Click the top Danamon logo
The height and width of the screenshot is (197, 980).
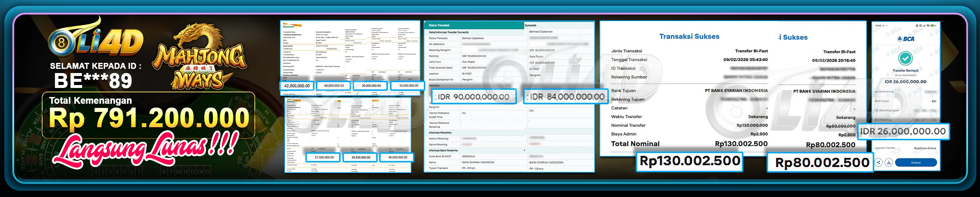[289, 27]
